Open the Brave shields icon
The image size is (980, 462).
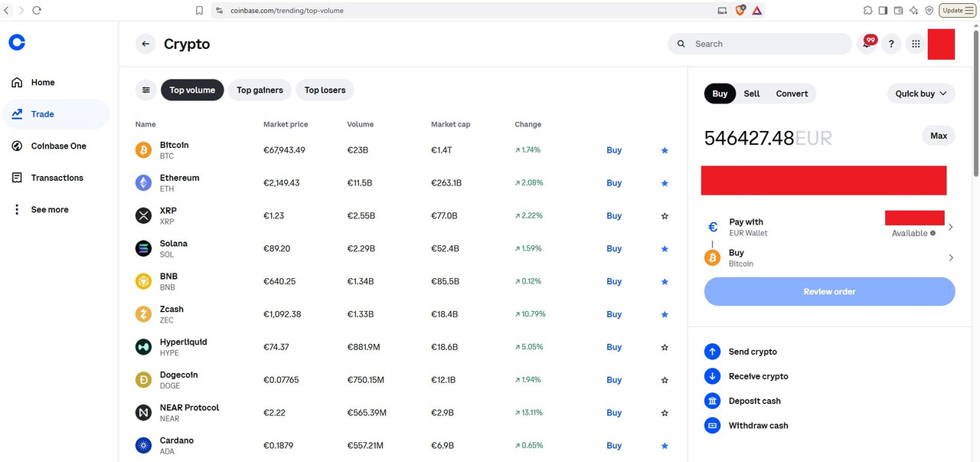740,10
